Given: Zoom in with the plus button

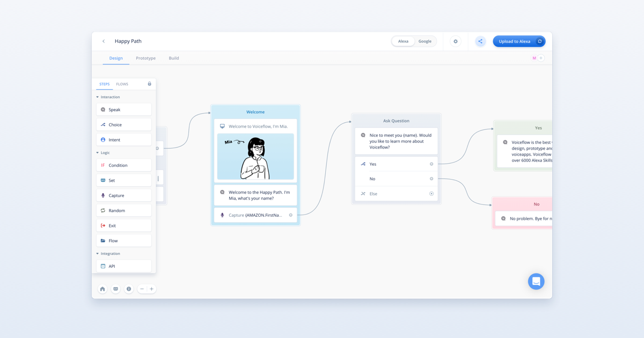Looking at the screenshot, I should pos(151,289).
